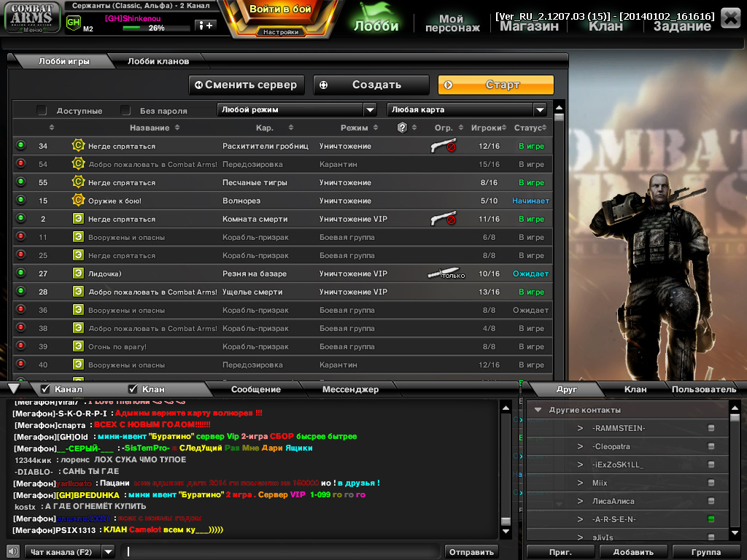The width and height of the screenshot is (747, 560).
Task: Click the green flag Лобби icon
Action: coord(376,17)
